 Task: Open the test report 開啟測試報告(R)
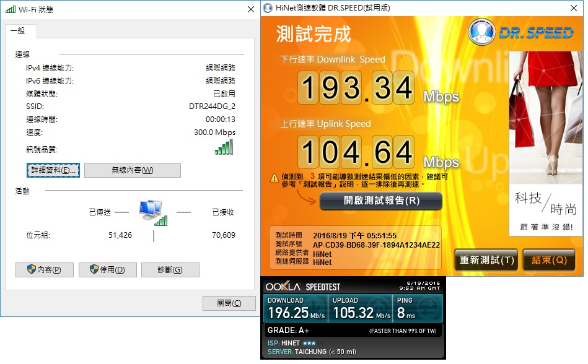tap(381, 201)
